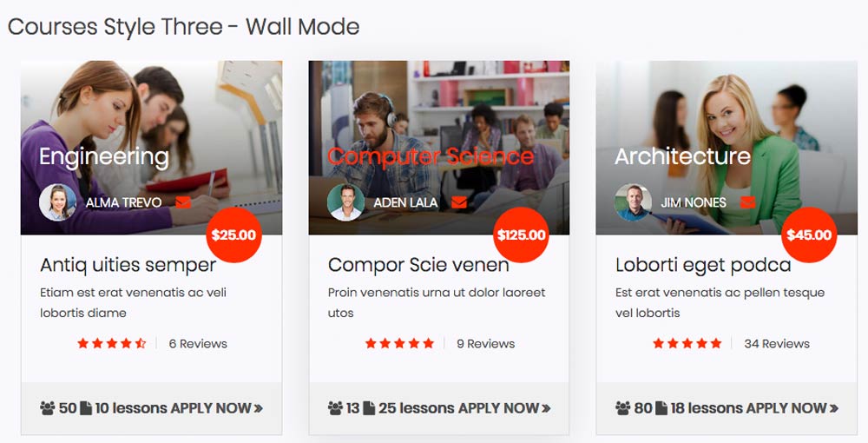
Task: Open Aden Lala's profile photo
Action: click(x=345, y=202)
